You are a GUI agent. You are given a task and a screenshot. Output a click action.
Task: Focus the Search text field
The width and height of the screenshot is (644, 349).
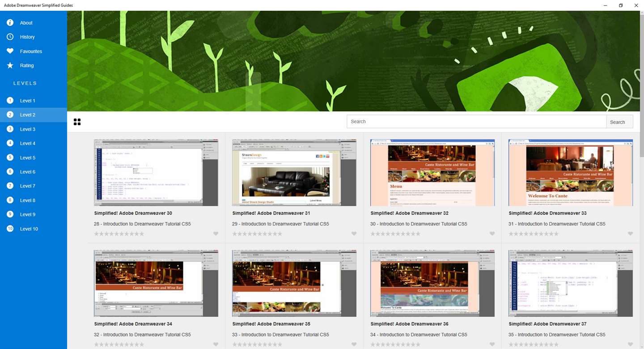[x=477, y=122]
